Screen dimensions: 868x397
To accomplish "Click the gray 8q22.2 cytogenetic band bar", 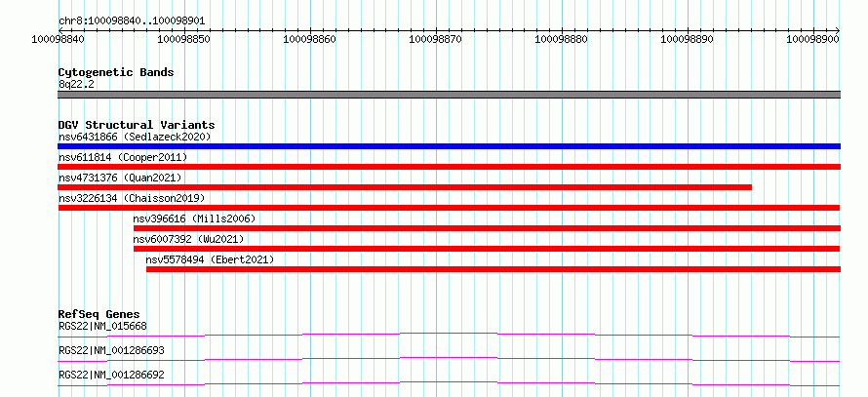I will [x=449, y=95].
